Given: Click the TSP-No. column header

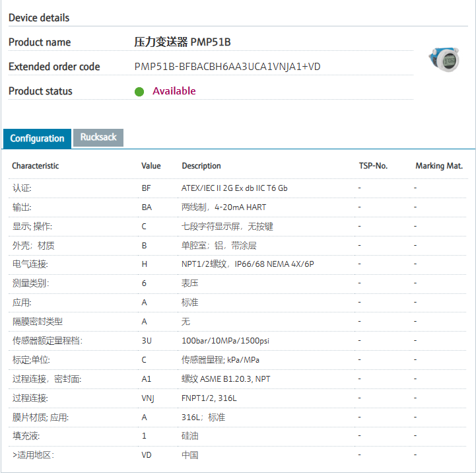Looking at the screenshot, I should (x=372, y=166).
